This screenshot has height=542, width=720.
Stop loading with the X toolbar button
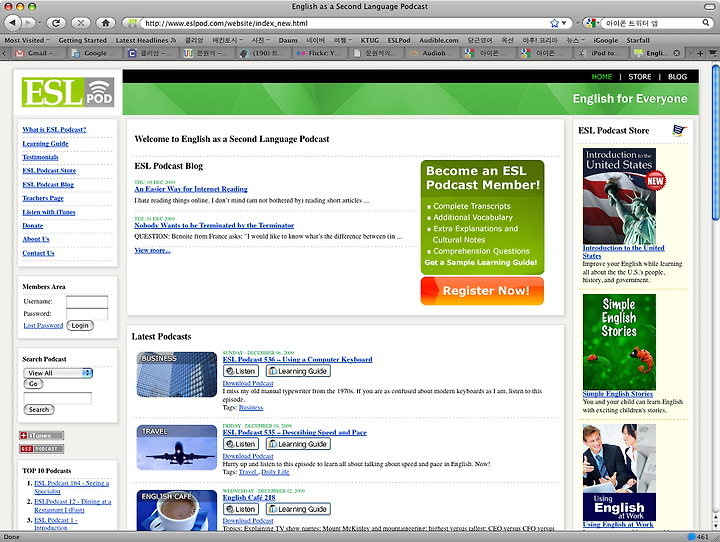[81, 23]
